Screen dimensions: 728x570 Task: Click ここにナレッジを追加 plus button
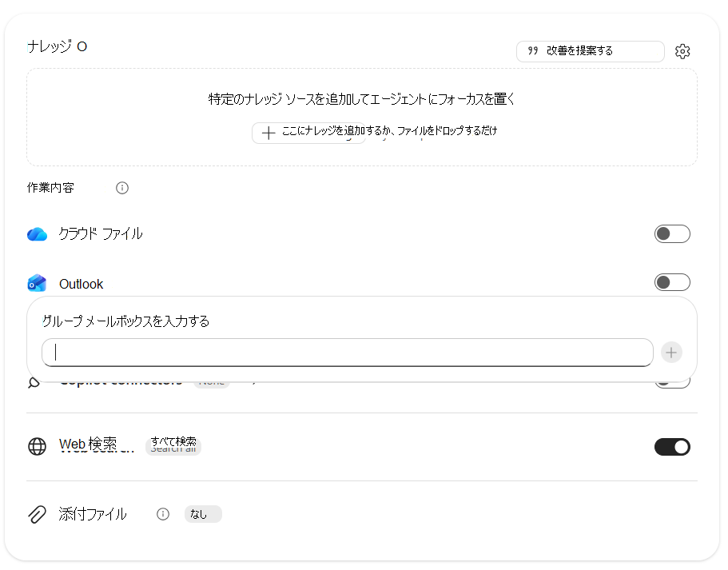[x=308, y=133]
